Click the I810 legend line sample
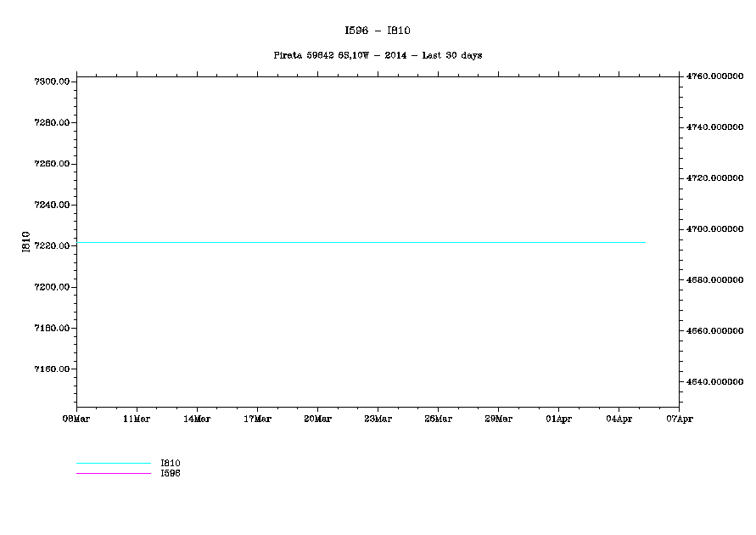 pos(113,463)
